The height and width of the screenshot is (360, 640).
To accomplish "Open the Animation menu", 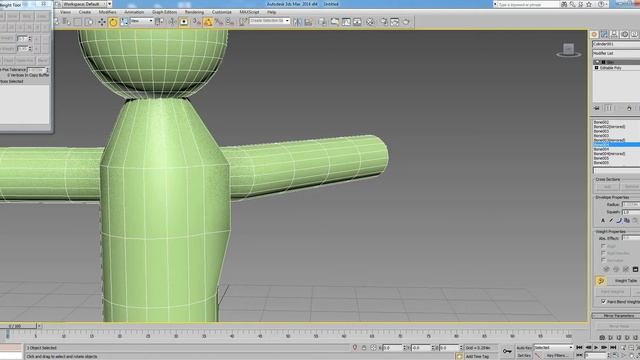I will tap(134, 12).
